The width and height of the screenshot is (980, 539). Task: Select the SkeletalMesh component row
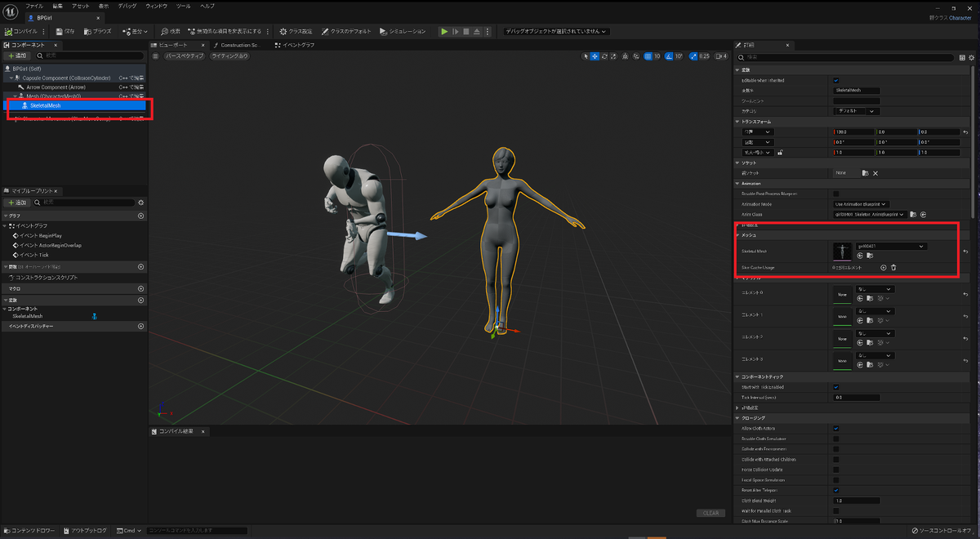click(x=73, y=105)
